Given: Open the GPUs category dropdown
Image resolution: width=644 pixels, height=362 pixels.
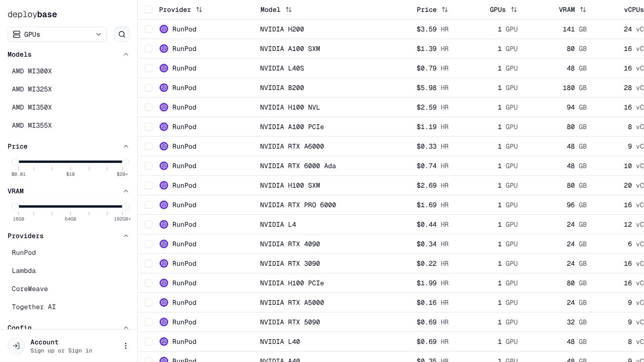Looking at the screenshot, I should 57,34.
